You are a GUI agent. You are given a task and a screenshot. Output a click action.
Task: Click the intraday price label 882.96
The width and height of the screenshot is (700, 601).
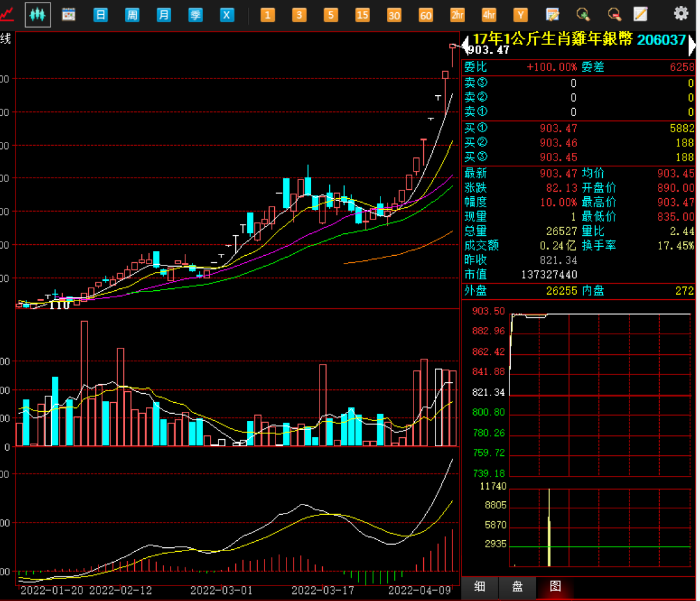pyautogui.click(x=489, y=331)
